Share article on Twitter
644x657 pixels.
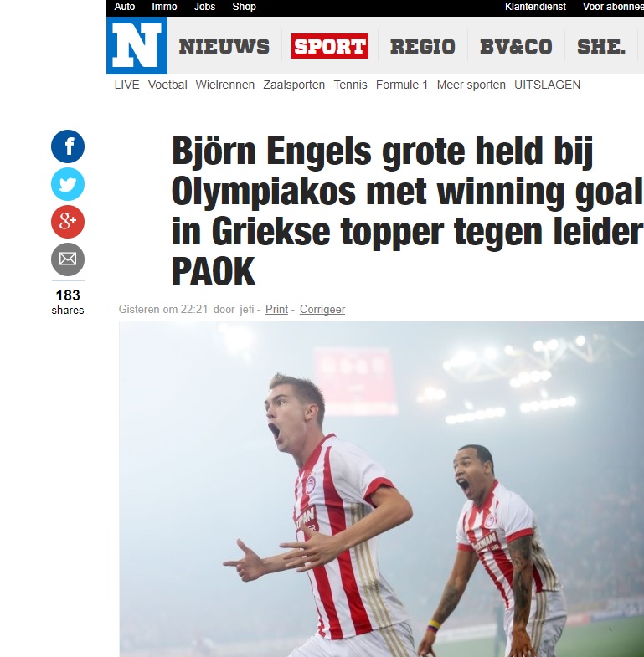68,184
